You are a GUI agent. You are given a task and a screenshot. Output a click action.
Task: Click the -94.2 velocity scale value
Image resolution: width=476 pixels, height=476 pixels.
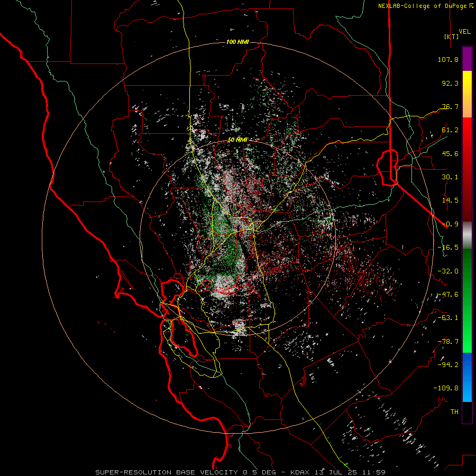pyautogui.click(x=448, y=364)
